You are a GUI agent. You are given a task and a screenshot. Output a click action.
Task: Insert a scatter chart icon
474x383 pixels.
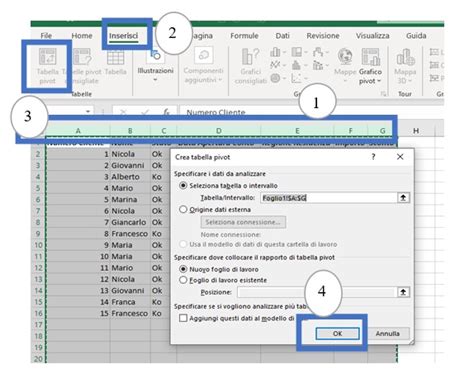pyautogui.click(x=296, y=78)
